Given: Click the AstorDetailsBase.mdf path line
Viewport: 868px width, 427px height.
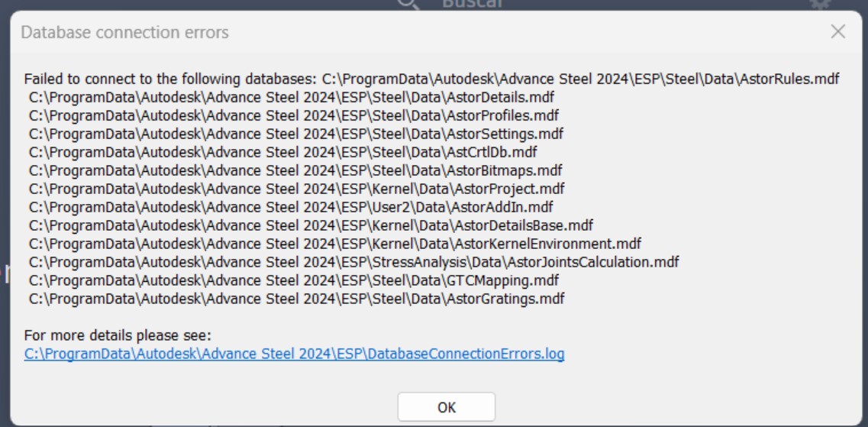Looking at the screenshot, I should [x=311, y=225].
